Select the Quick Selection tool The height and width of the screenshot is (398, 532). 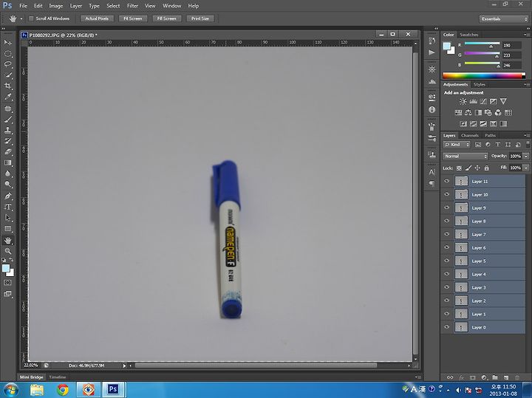coord(7,75)
